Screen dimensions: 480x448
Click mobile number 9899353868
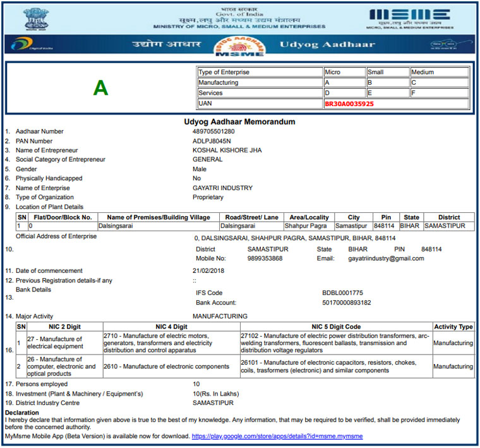tap(265, 258)
